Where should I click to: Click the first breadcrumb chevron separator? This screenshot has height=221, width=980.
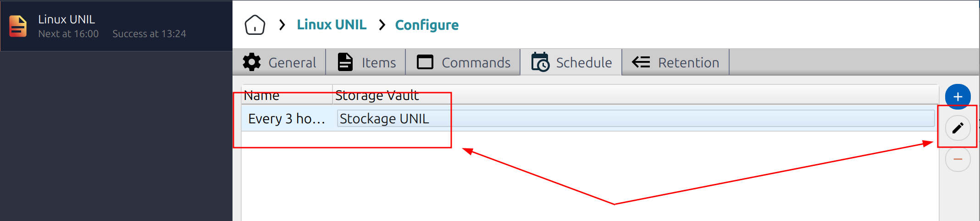click(x=282, y=25)
